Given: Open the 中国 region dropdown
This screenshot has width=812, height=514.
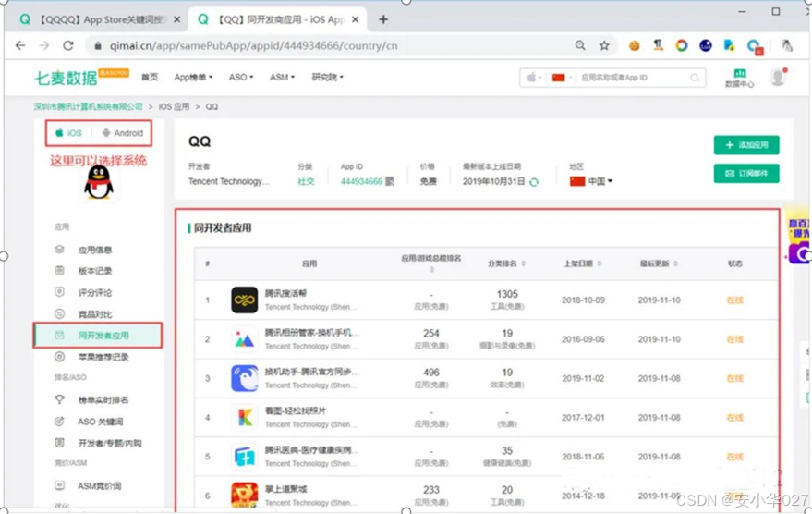Looking at the screenshot, I should click(x=591, y=181).
